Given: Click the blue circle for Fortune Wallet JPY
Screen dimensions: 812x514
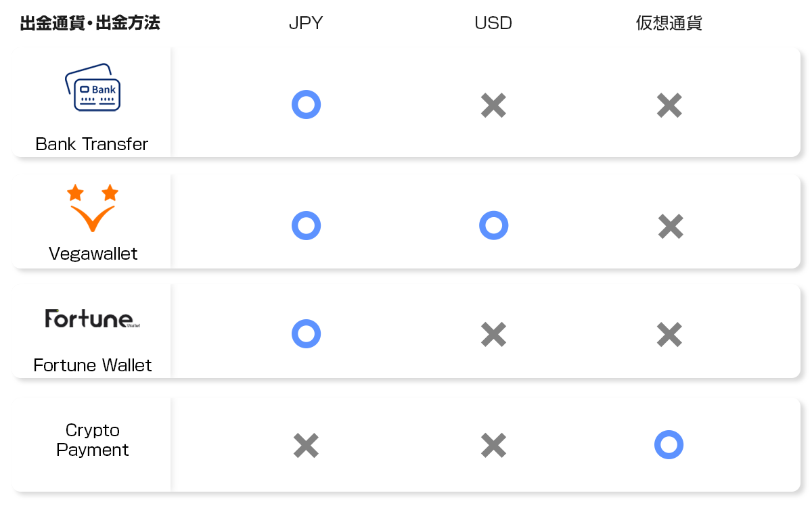Looking at the screenshot, I should coord(306,334).
